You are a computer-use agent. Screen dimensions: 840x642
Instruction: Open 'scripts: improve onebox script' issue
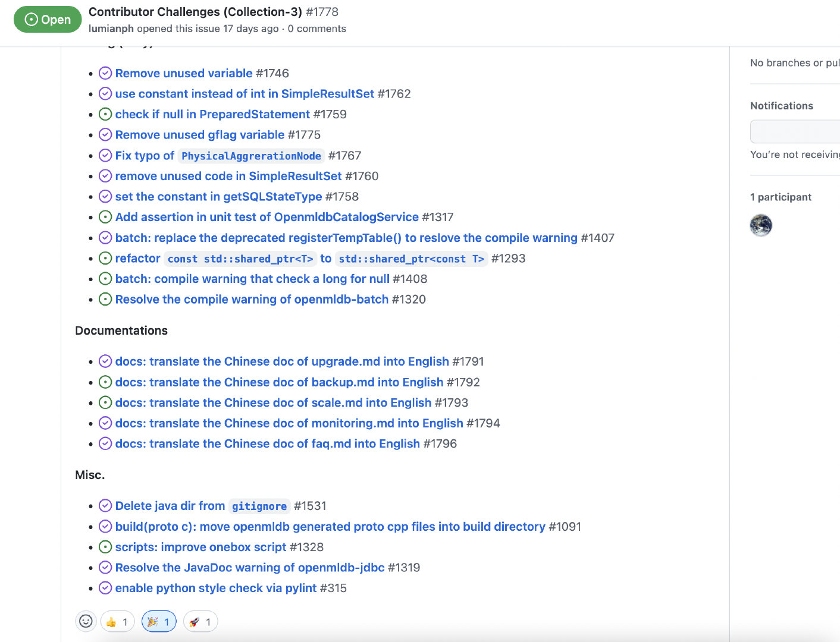coord(200,547)
